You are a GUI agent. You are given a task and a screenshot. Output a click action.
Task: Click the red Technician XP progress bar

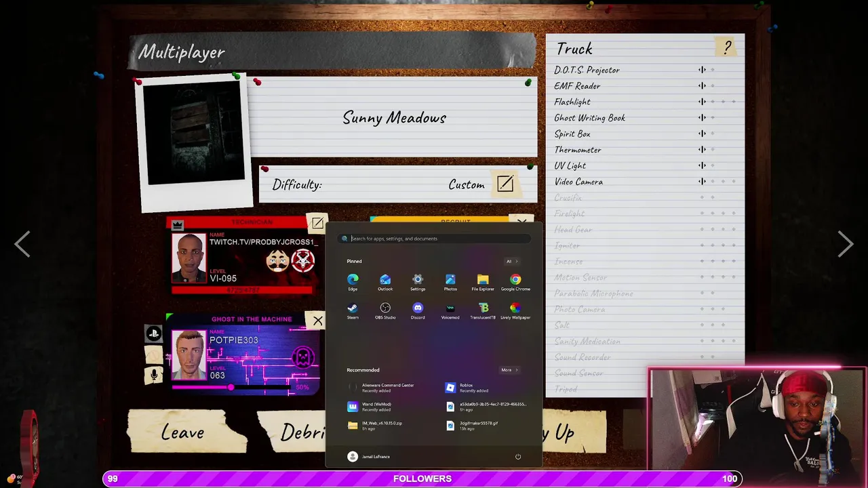(x=242, y=290)
